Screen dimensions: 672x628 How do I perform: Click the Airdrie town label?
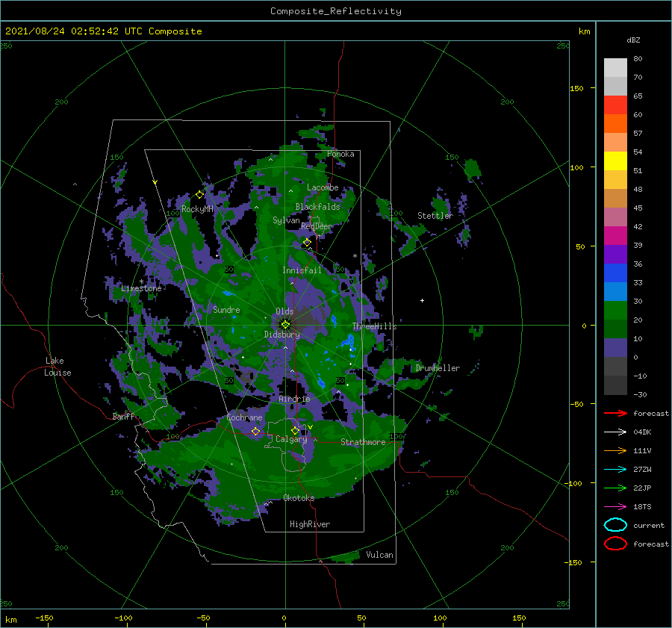294,399
